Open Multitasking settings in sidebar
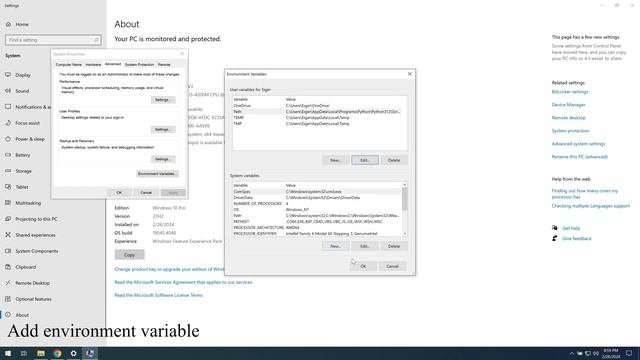This screenshot has width=640, height=360. [x=28, y=203]
